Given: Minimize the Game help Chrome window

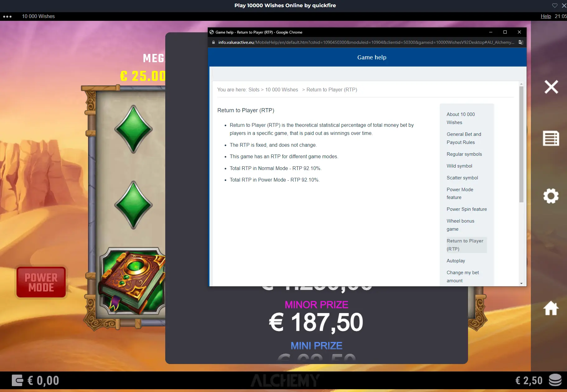Looking at the screenshot, I should [491, 32].
